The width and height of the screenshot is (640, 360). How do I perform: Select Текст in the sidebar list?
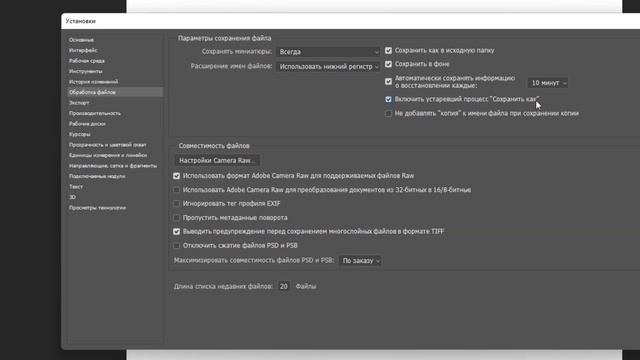coord(76,187)
